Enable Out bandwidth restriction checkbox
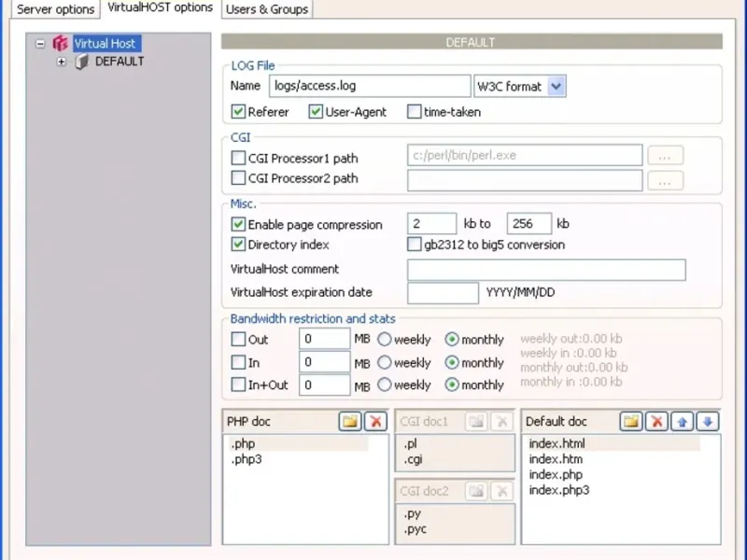This screenshot has width=747, height=560. pyautogui.click(x=238, y=340)
